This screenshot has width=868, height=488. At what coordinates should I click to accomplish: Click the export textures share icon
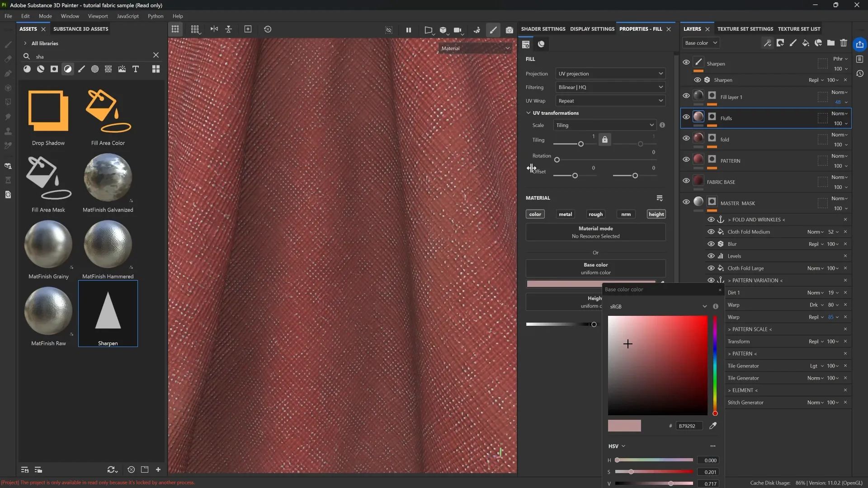pos(859,44)
